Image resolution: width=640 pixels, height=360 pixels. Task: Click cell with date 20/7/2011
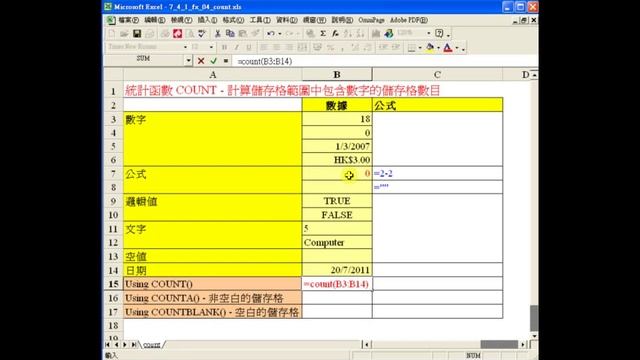[337, 270]
